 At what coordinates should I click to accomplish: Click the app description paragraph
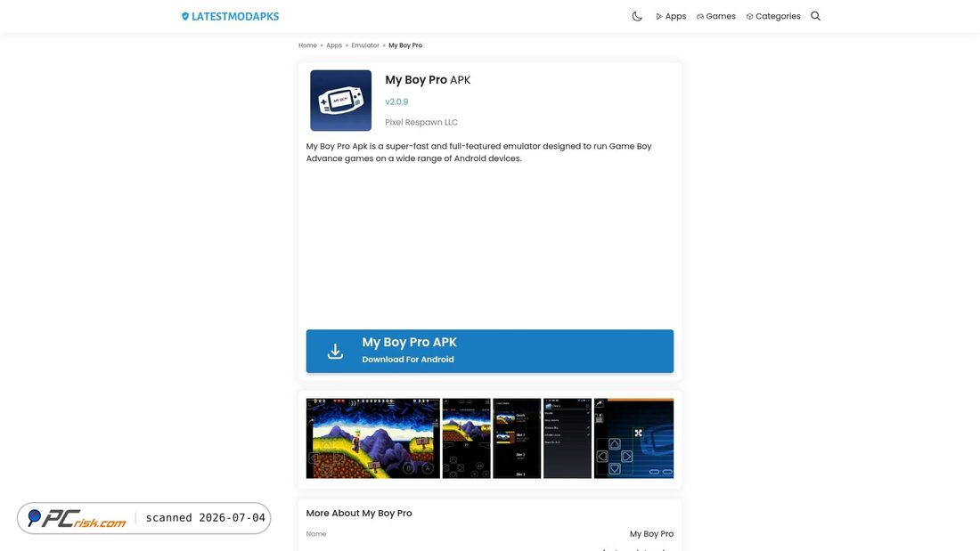478,152
